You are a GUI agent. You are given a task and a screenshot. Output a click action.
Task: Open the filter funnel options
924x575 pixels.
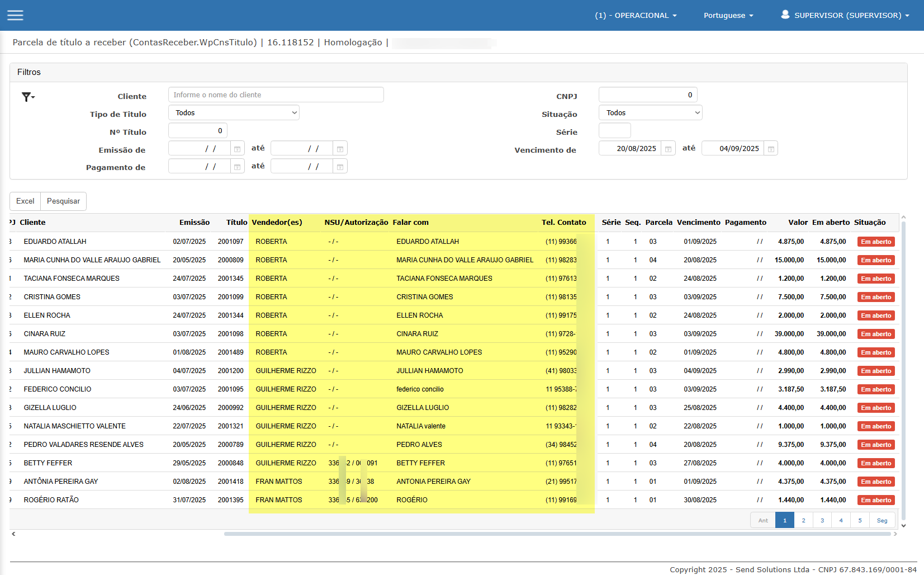coord(28,97)
